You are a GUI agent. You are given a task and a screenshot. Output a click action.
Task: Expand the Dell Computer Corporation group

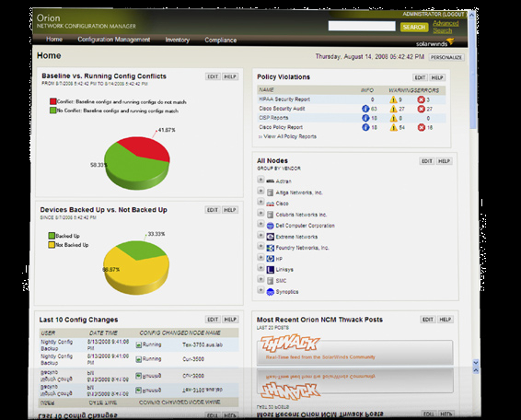[260, 224]
